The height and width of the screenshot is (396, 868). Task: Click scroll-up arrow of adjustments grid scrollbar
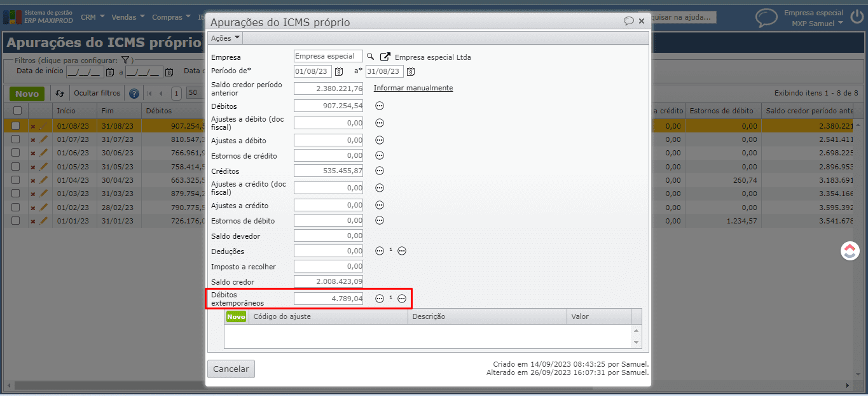(x=637, y=330)
